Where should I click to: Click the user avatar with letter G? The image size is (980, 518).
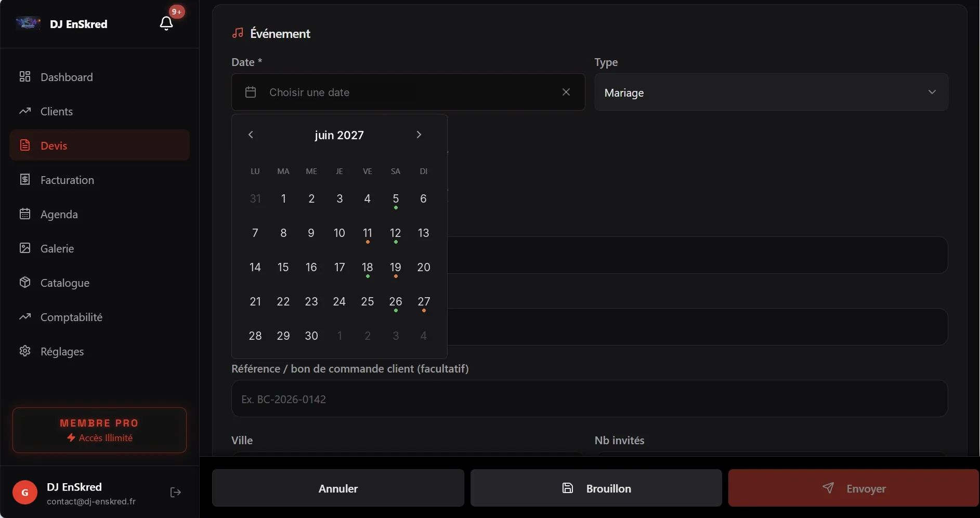point(25,493)
